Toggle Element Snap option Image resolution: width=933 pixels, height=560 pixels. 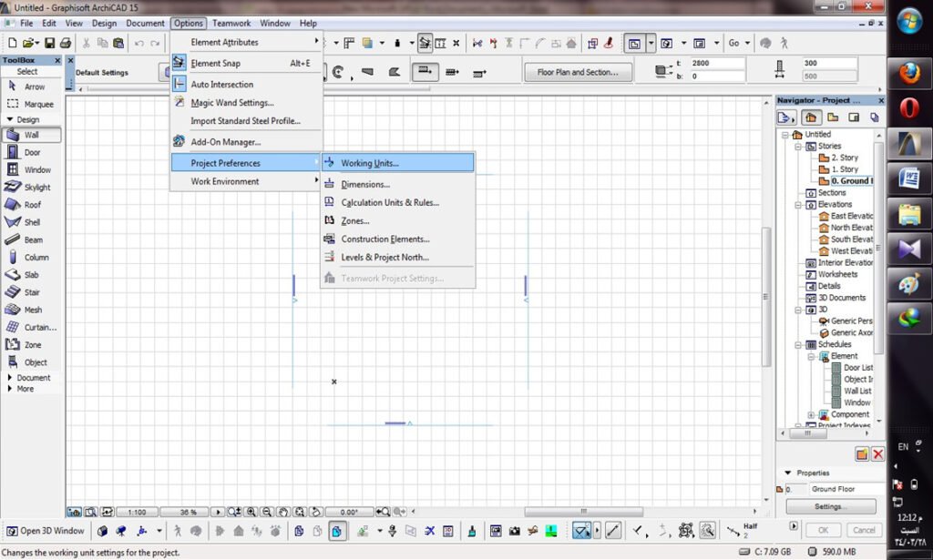215,64
